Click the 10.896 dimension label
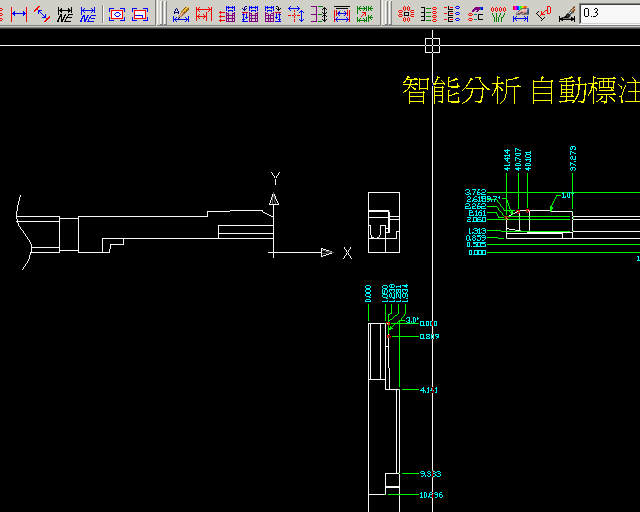Viewport: 640px width, 512px height. tap(431, 495)
